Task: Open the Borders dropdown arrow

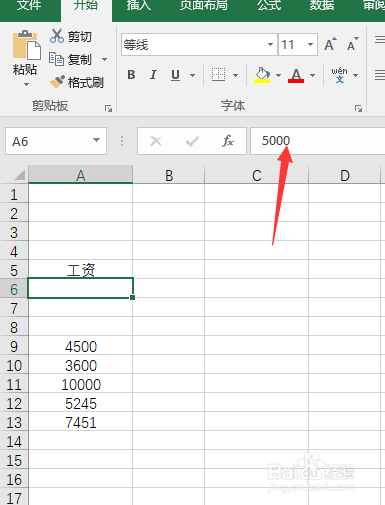Action: (235, 75)
